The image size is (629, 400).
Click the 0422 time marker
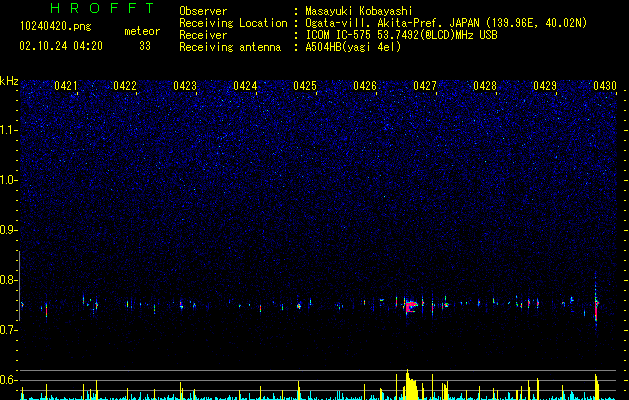125,86
